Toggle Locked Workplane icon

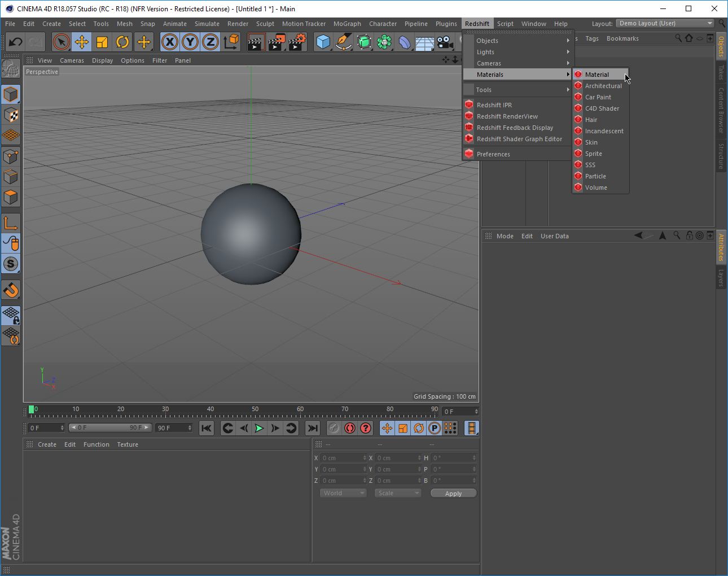coord(11,315)
